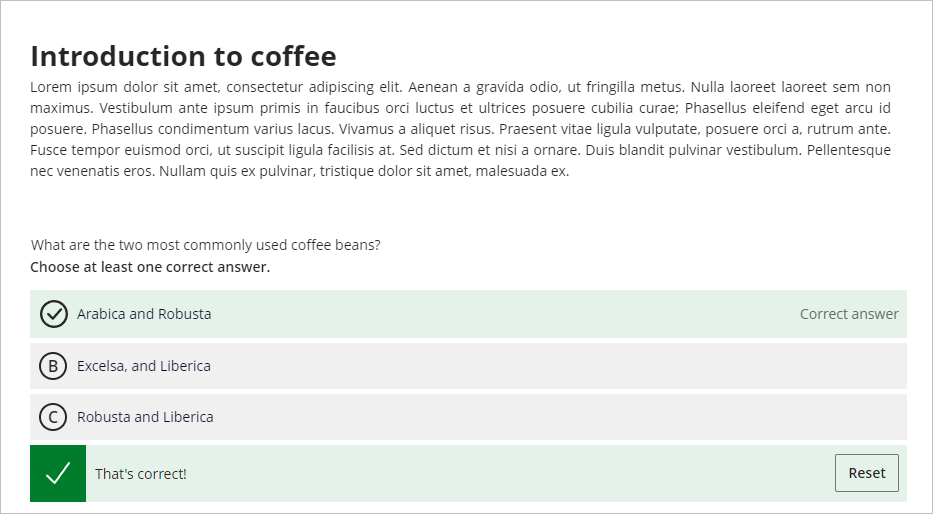Click the checked circle icon beside Arabica and Robusta

[54, 314]
